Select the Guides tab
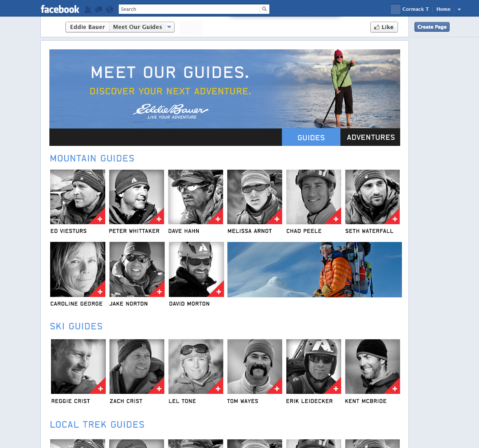 pyautogui.click(x=311, y=137)
